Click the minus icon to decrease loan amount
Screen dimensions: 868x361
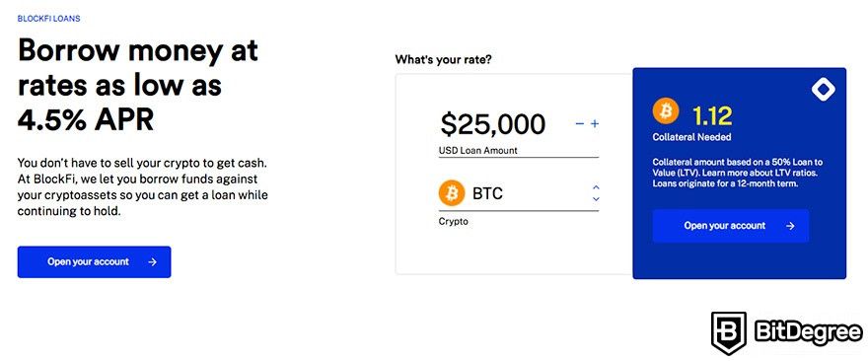tap(580, 124)
